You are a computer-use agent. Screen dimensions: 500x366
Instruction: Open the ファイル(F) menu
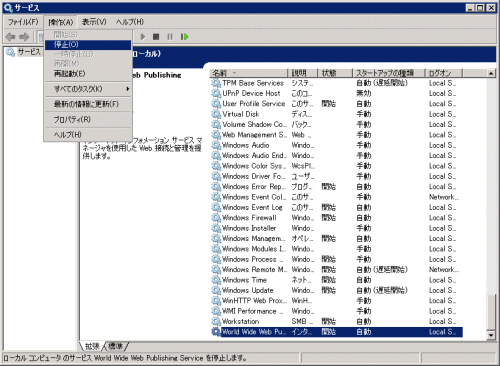coord(23,22)
